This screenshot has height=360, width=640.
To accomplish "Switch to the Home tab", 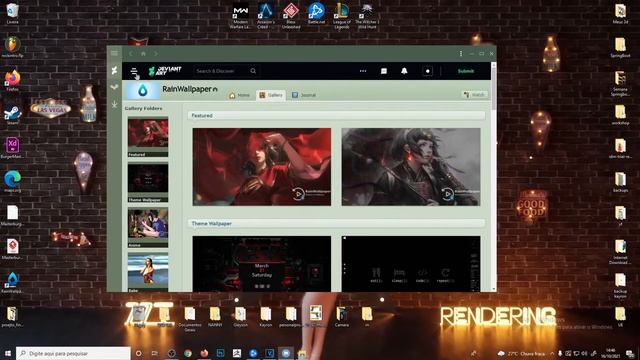I will pos(240,95).
